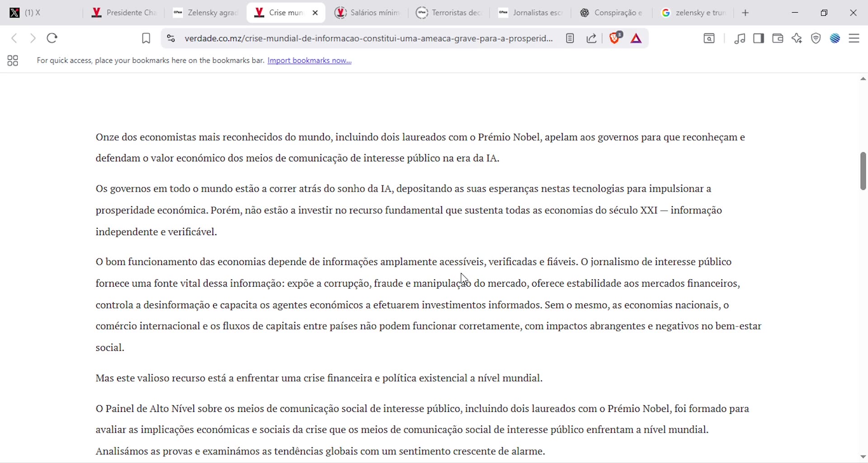Click the scrollbar down arrow
The width and height of the screenshot is (868, 463).
point(863,457)
